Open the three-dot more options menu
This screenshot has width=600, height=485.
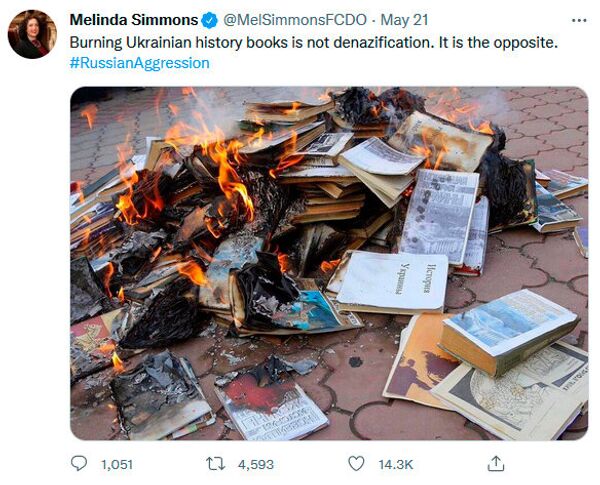coord(579,20)
